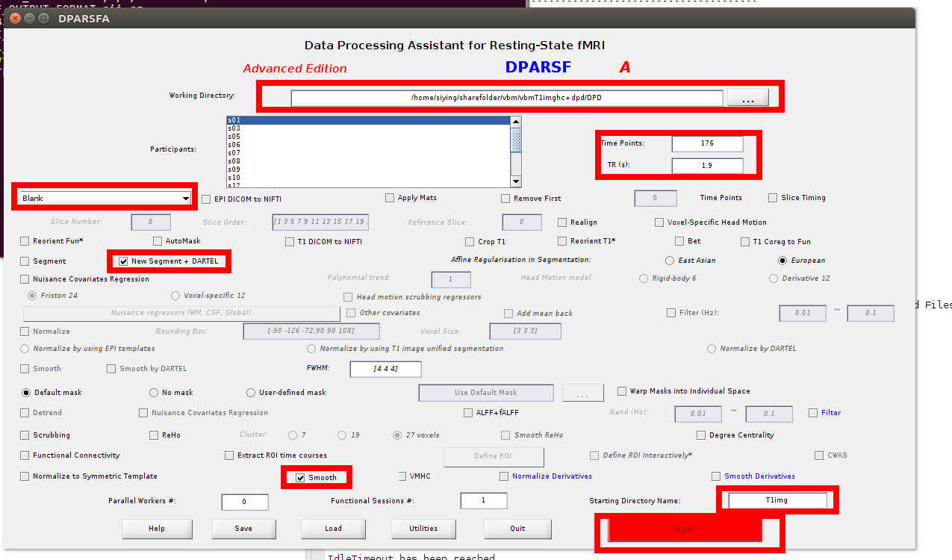Click the Time Points value field
The image size is (952, 560).
[707, 143]
